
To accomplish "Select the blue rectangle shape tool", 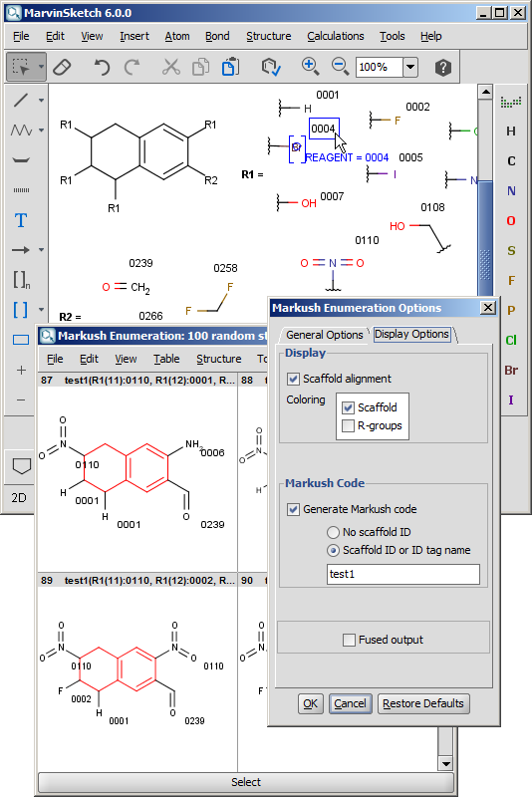I will tap(21, 339).
